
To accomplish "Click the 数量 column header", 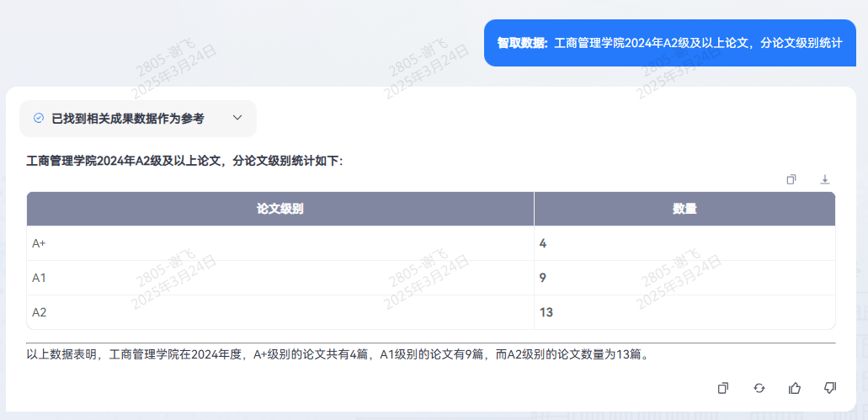I will pos(684,209).
